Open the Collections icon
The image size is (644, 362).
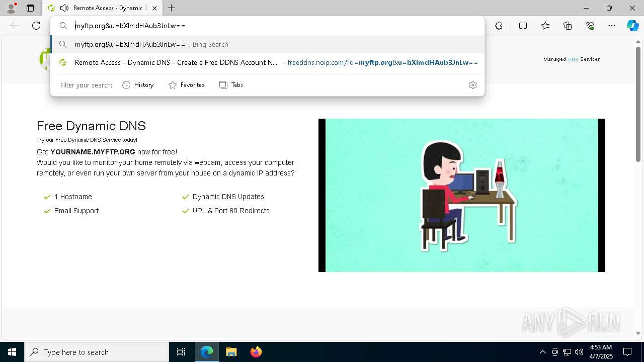(568, 26)
